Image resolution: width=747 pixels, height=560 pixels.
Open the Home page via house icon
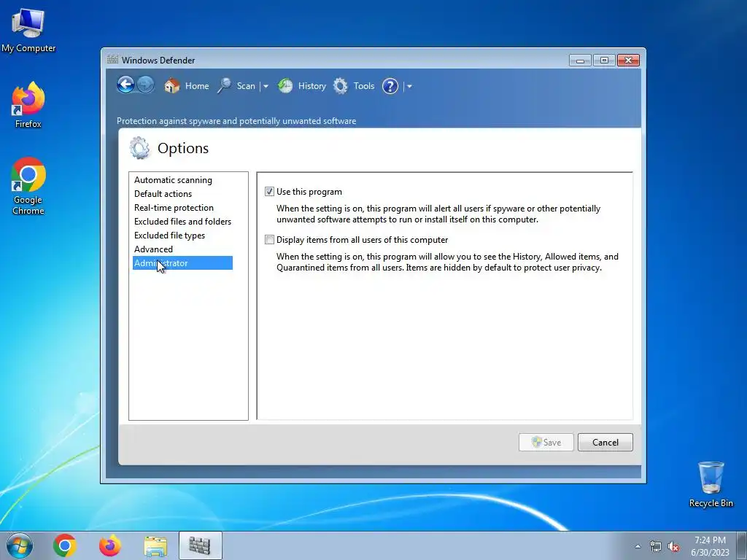pyautogui.click(x=172, y=86)
